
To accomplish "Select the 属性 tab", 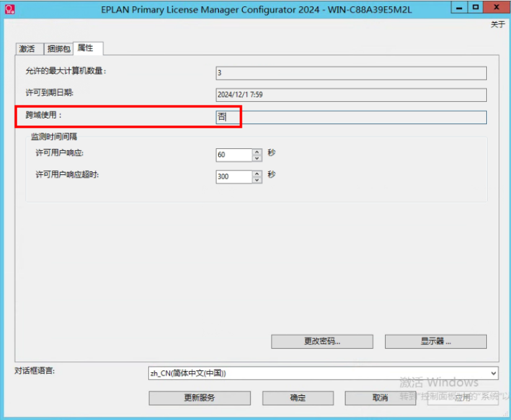I will coord(86,48).
